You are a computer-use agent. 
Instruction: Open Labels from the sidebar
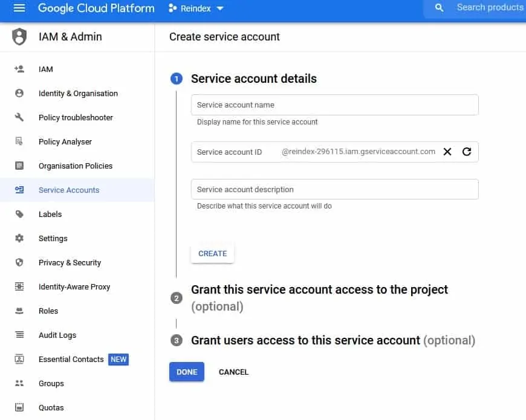coord(77,214)
